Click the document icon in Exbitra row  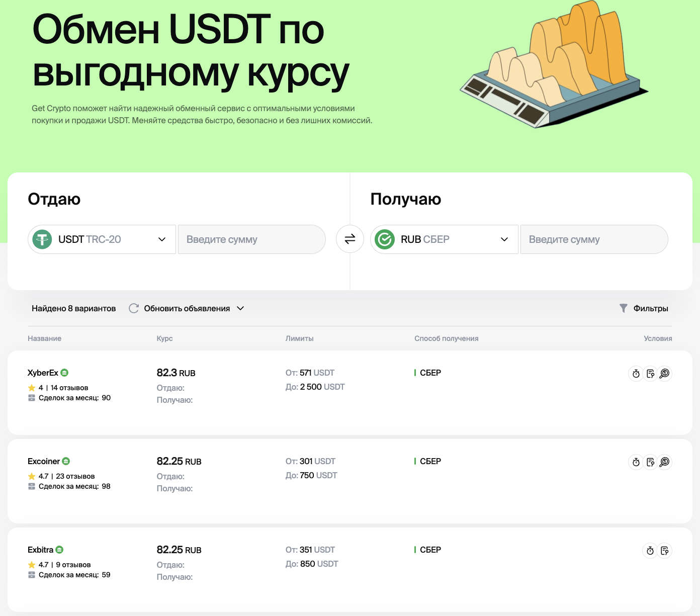point(664,551)
